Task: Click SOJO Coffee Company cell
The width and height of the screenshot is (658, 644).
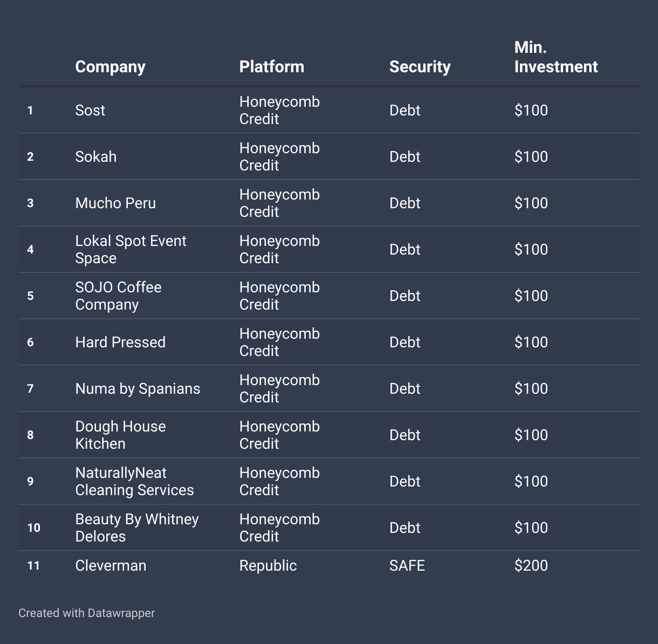Action: (x=118, y=296)
